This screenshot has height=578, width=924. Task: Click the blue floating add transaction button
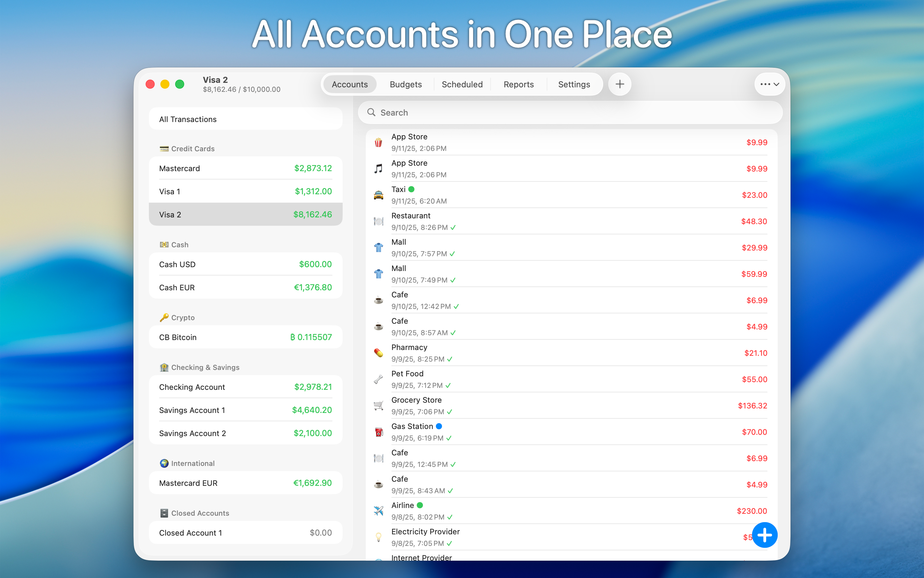[765, 535]
